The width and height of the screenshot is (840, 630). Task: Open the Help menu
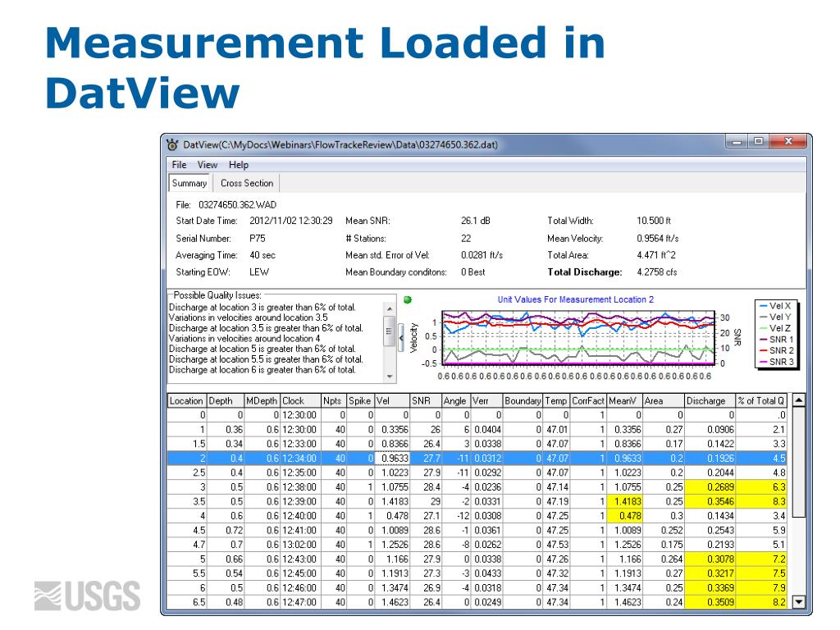[239, 165]
